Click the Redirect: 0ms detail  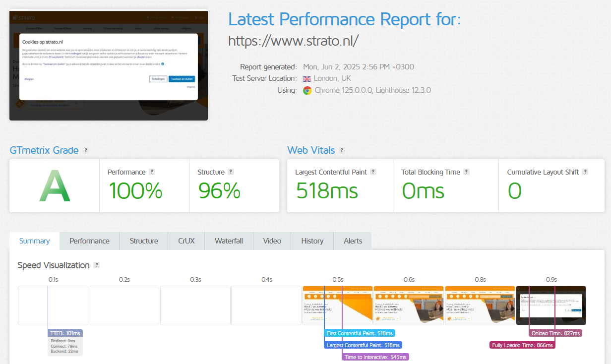[63, 341]
